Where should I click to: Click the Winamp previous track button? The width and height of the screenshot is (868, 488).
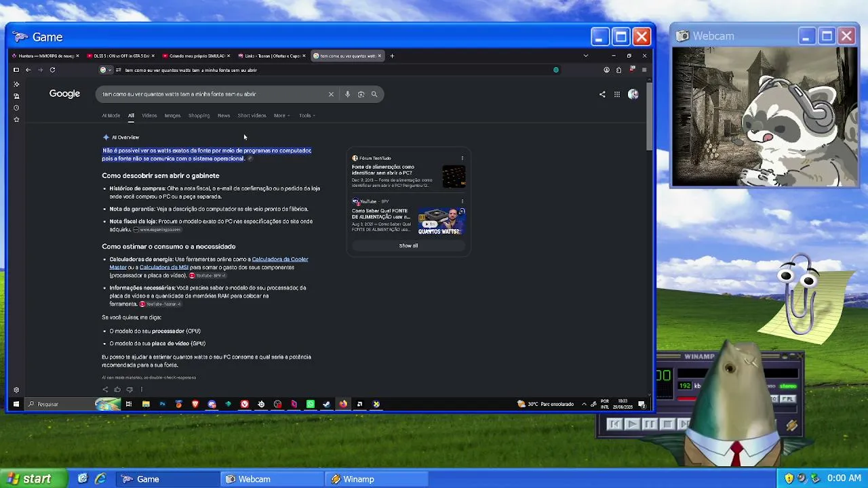coord(614,424)
